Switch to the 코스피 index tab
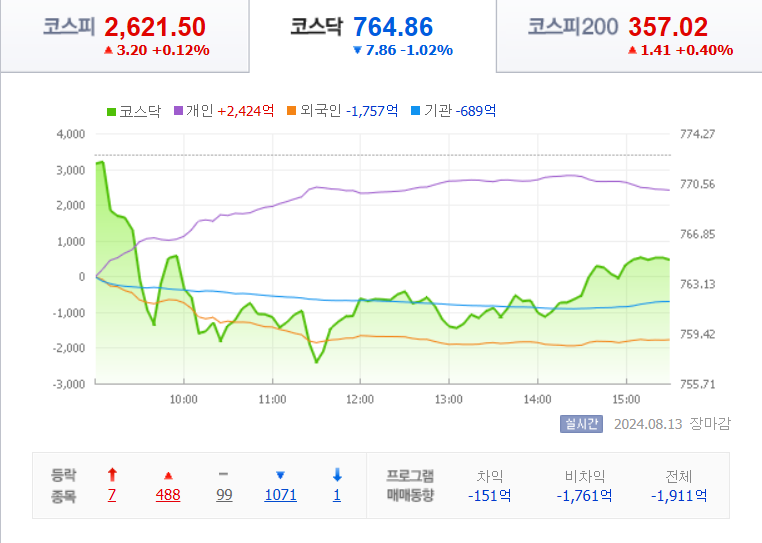762x543 pixels. [x=125, y=36]
